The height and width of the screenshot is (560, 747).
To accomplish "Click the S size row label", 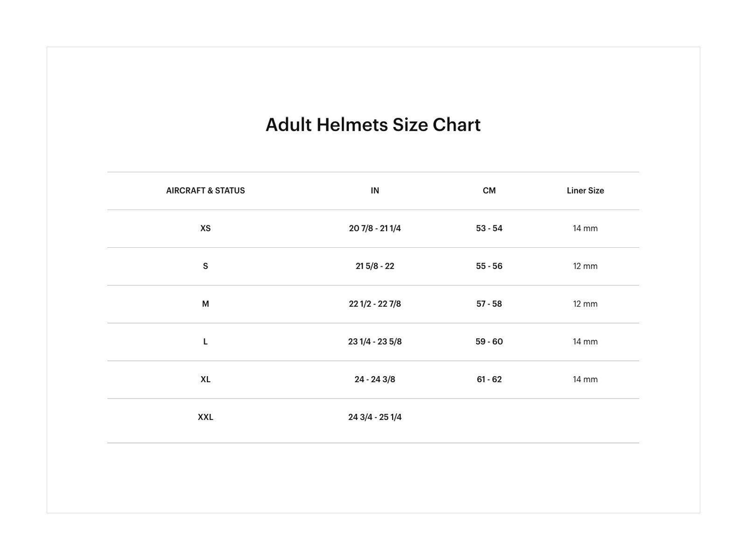I will point(205,266).
